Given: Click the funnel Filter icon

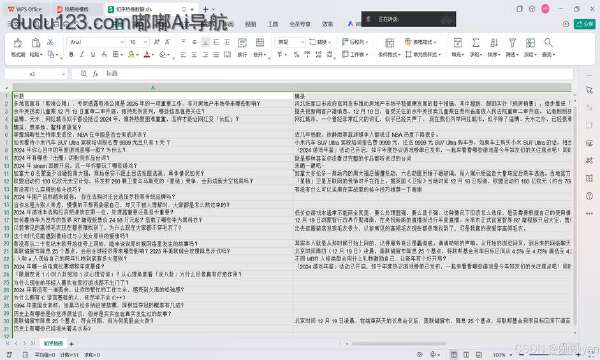Looking at the screenshot, I should pyautogui.click(x=512, y=42).
